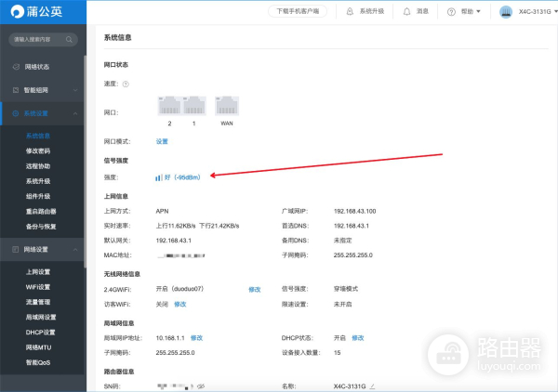The width and height of the screenshot is (558, 392).
Task: Toggle SN码 visibility eye icon
Action: coord(201,386)
